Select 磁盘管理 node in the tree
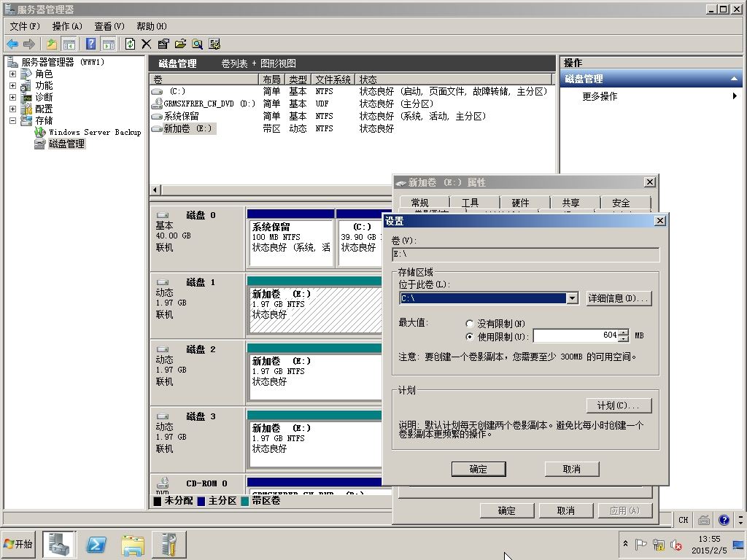This screenshot has width=747, height=560. click(66, 144)
